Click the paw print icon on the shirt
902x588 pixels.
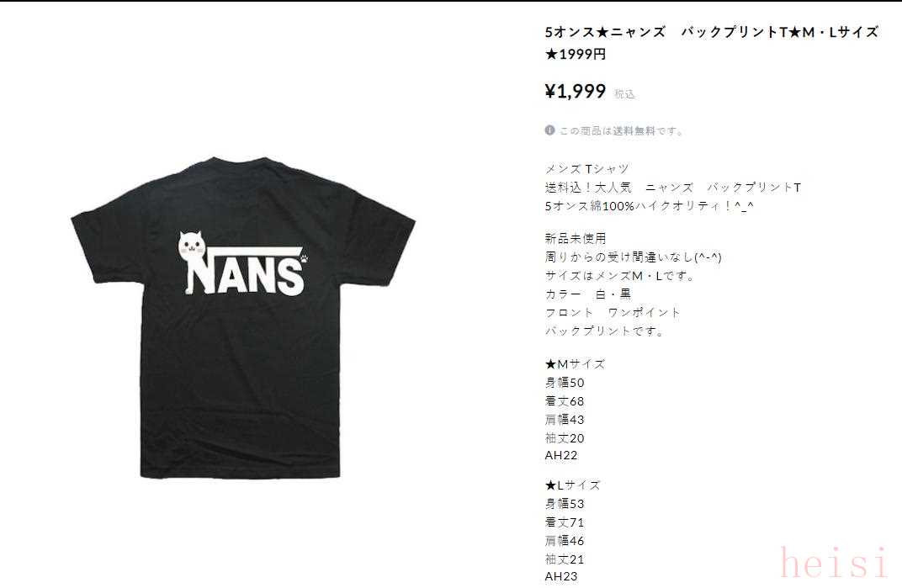click(x=305, y=257)
